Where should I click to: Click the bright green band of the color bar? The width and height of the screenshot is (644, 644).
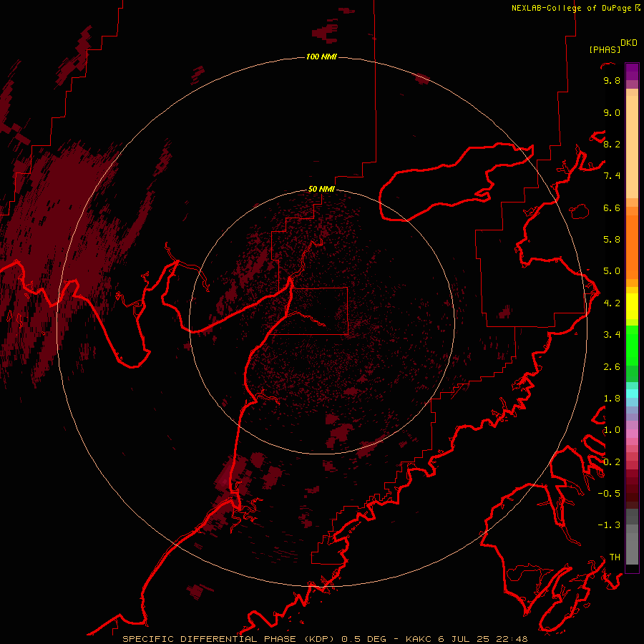pyautogui.click(x=632, y=345)
